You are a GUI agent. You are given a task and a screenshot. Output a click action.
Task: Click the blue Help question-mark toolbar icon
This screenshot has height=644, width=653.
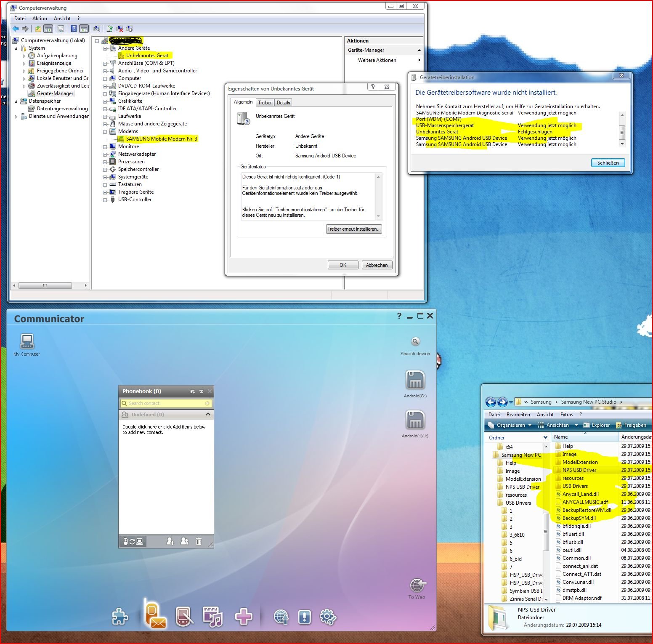[x=74, y=29]
